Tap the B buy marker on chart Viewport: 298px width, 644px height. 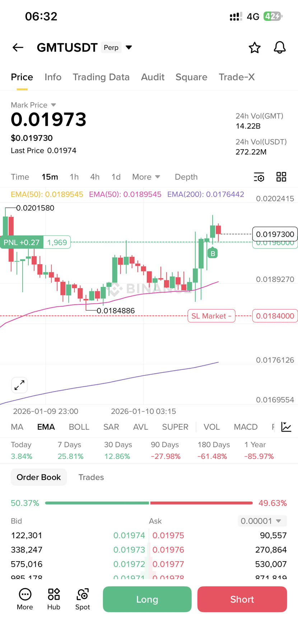click(213, 253)
